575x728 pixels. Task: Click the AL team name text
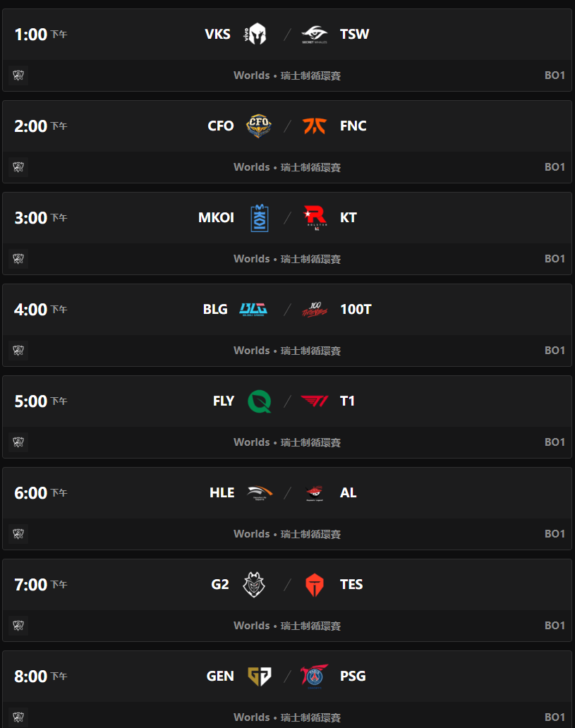349,493
